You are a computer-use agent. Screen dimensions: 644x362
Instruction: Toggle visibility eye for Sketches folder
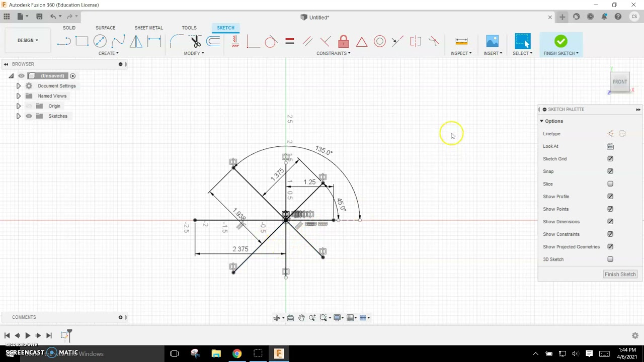[29, 116]
